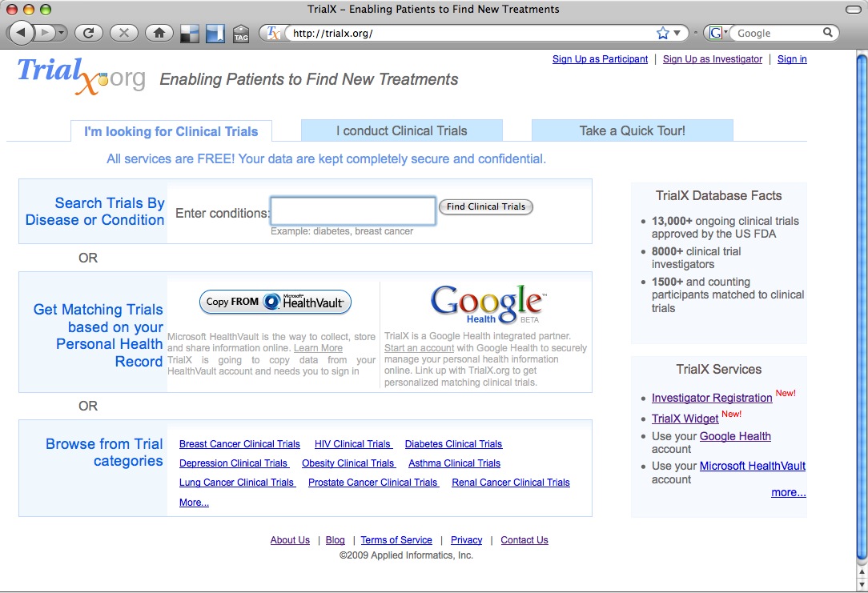The image size is (868, 593).
Task: Click 13,000+ ongoing clinical trials fact text
Action: click(725, 227)
